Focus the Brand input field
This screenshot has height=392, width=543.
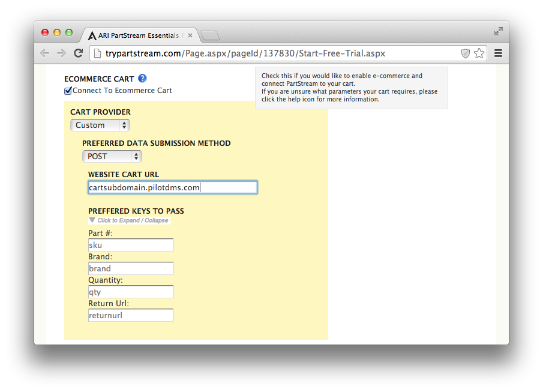131,268
